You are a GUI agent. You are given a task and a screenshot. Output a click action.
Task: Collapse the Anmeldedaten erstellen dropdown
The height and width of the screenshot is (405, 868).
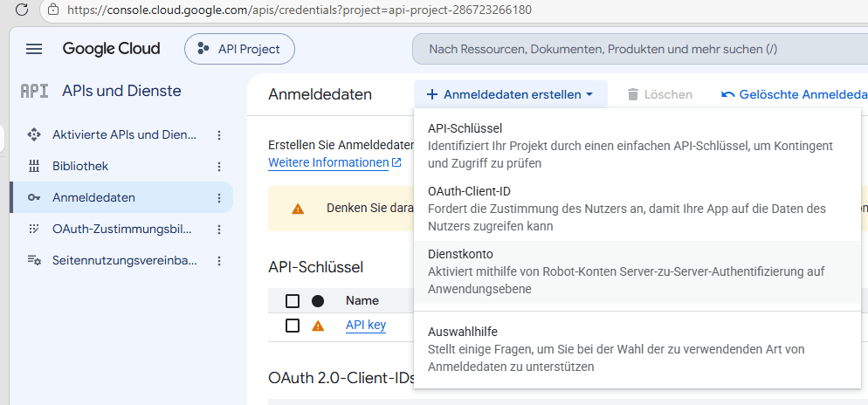[510, 94]
